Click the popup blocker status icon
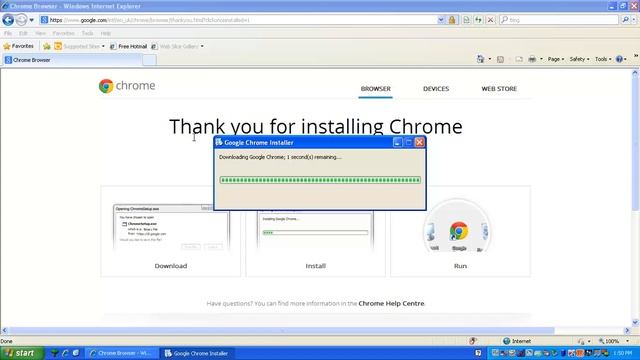Screen dimensions: 640x360 tap(473, 341)
